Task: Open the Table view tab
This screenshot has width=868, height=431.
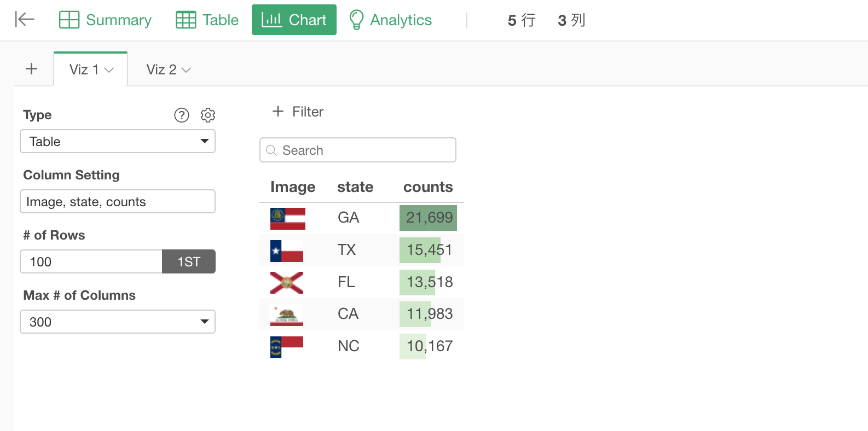Action: (207, 20)
